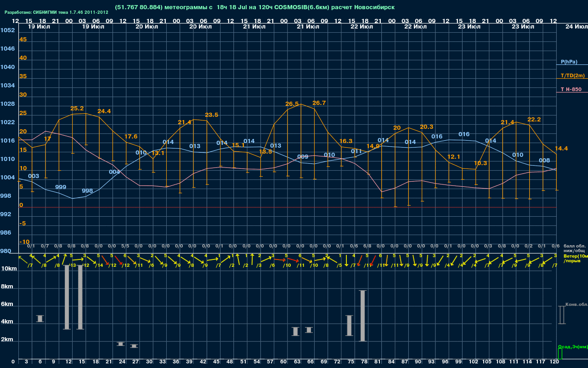Select the T/TD(2m) legend label
Image resolution: width=588 pixels, height=368 pixels.
click(x=572, y=75)
